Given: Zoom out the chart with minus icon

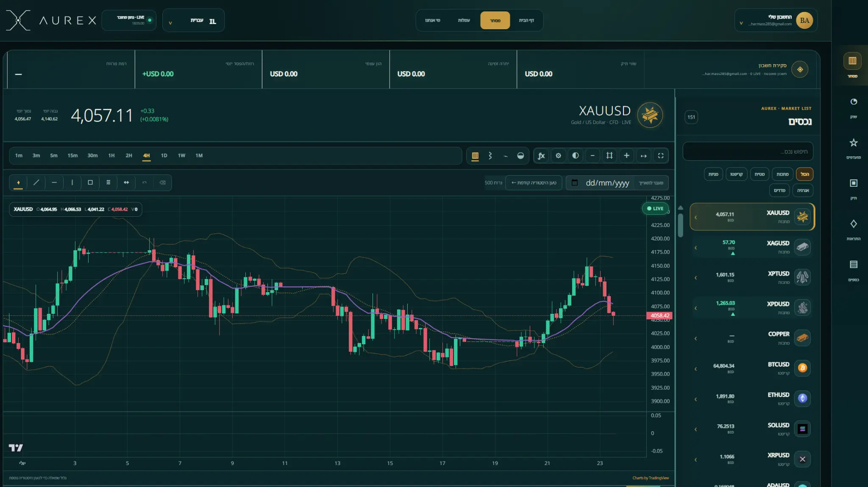Looking at the screenshot, I should point(593,156).
